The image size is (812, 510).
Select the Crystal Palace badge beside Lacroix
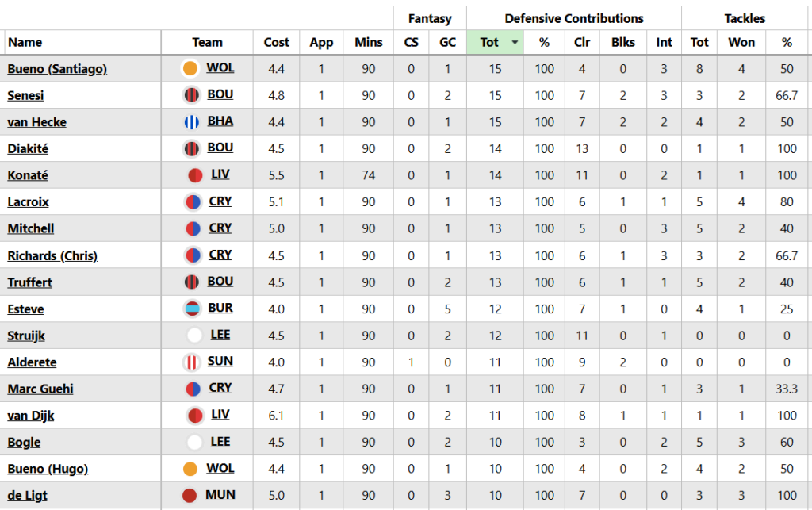[x=190, y=201]
